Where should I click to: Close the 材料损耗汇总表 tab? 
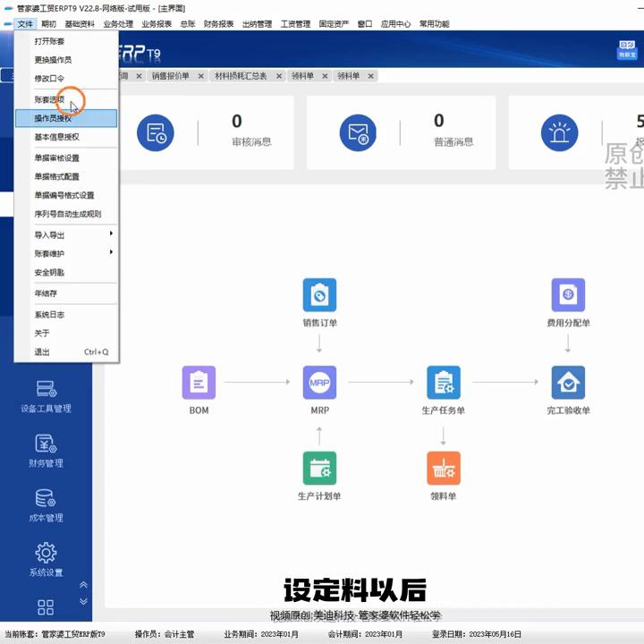click(279, 76)
